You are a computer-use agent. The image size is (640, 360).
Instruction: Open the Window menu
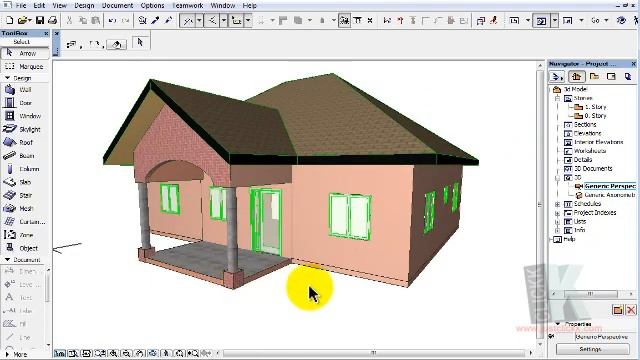tap(222, 5)
